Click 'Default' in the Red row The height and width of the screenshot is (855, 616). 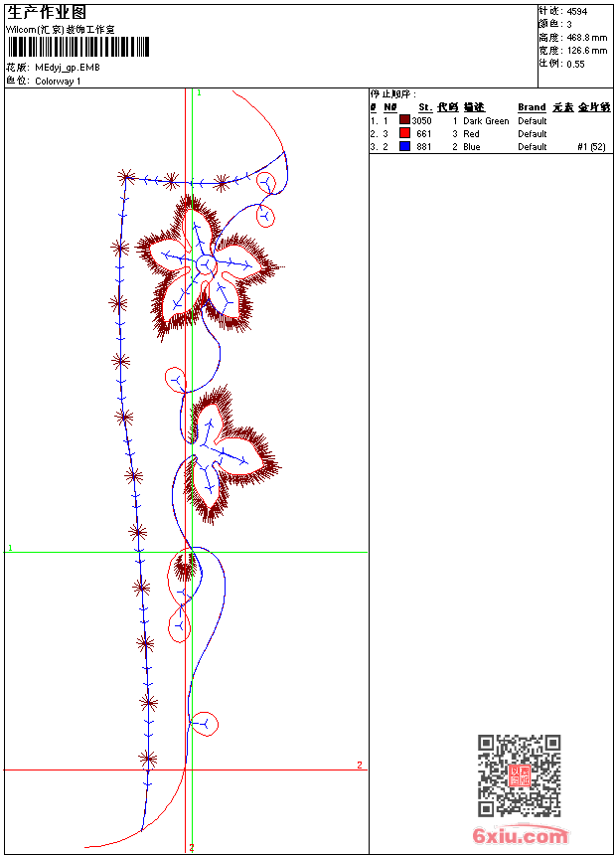coord(533,134)
